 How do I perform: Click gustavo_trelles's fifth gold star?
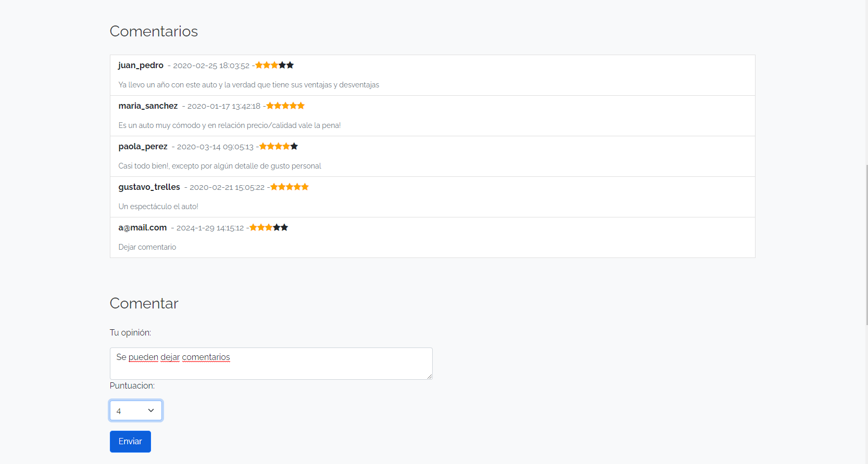click(x=305, y=187)
